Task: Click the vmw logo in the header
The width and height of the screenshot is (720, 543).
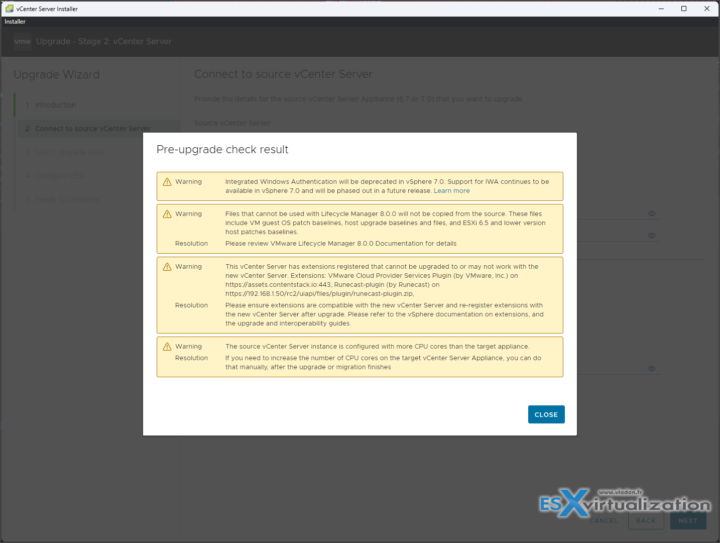Action: click(x=21, y=41)
